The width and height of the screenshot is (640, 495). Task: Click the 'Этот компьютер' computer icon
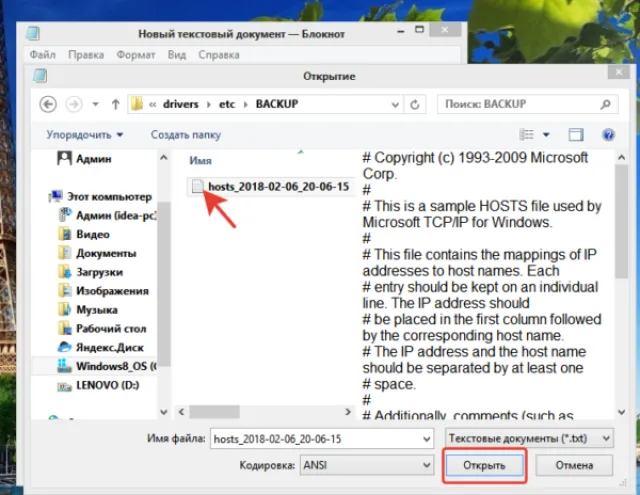[56, 197]
